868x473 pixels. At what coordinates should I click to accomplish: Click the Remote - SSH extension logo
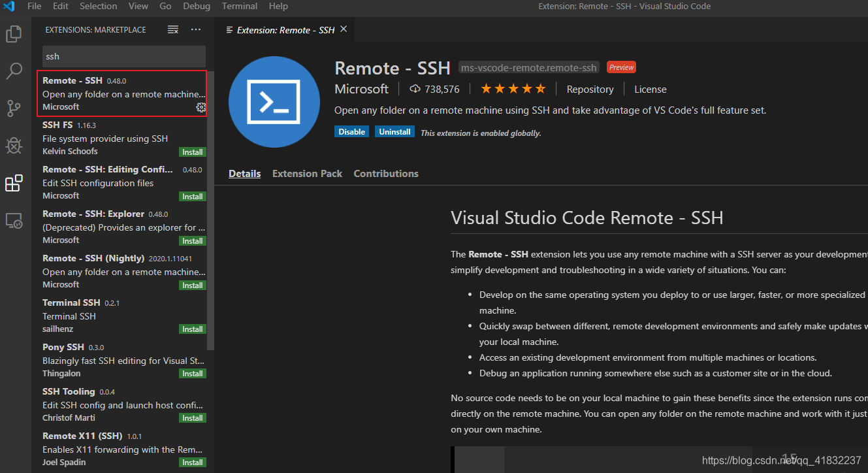[x=274, y=102]
